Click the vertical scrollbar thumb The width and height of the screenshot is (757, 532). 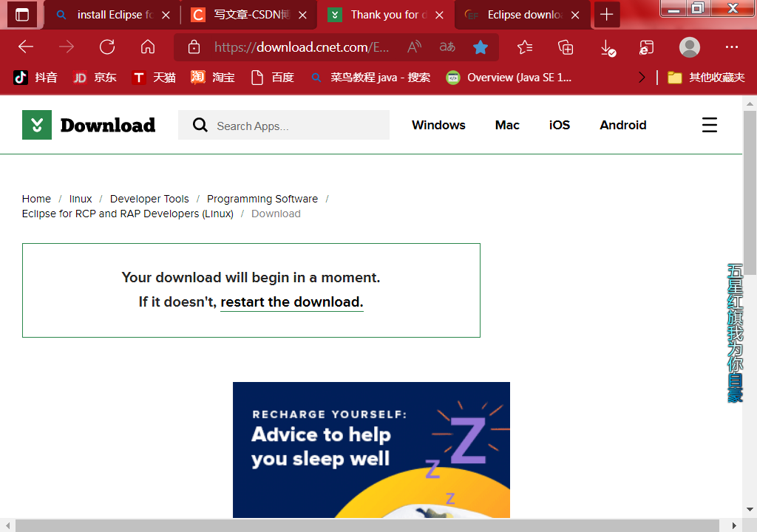coord(750,193)
